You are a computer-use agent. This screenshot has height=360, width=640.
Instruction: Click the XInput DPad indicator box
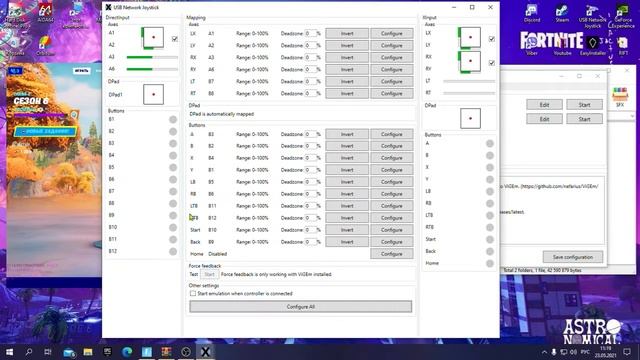point(470,118)
